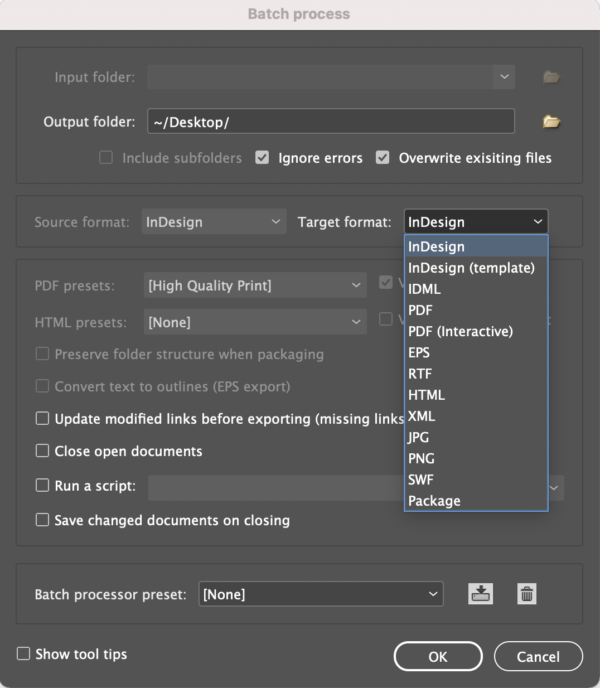Viewport: 600px width, 688px height.
Task: Save the batch processor preset via the save icon
Action: [x=481, y=594]
